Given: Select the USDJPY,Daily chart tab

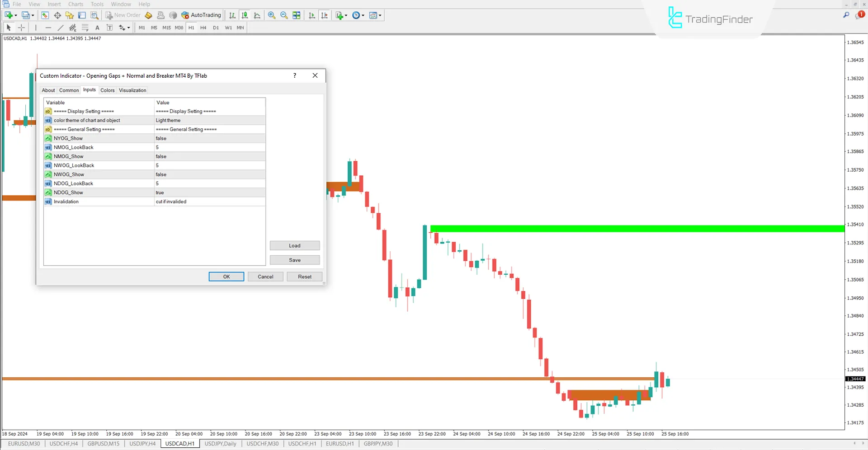Looking at the screenshot, I should (221, 444).
